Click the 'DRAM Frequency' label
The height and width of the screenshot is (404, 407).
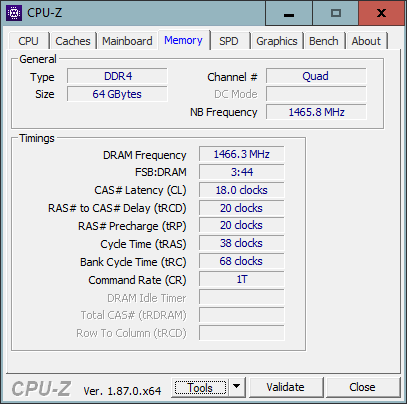click(145, 155)
